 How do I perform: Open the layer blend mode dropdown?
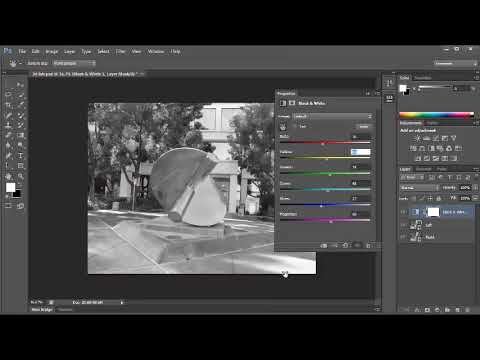click(x=420, y=188)
